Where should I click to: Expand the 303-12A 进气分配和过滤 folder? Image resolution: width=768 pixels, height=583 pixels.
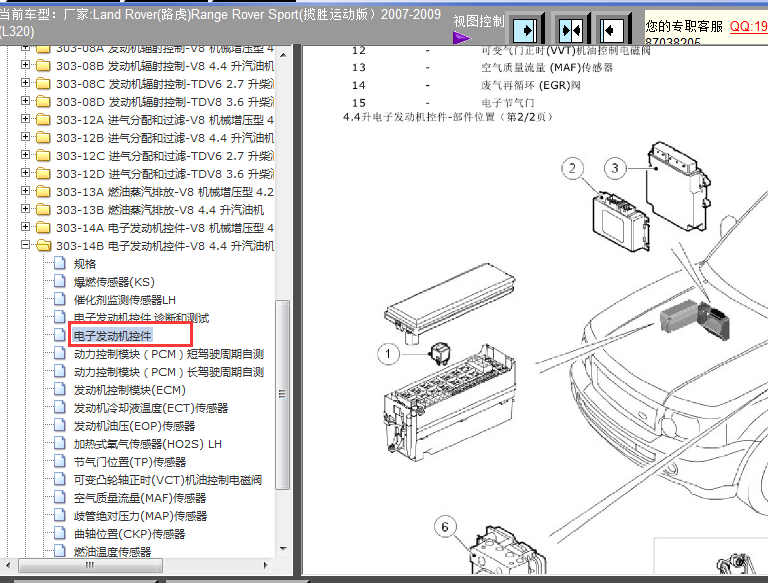click(25, 119)
